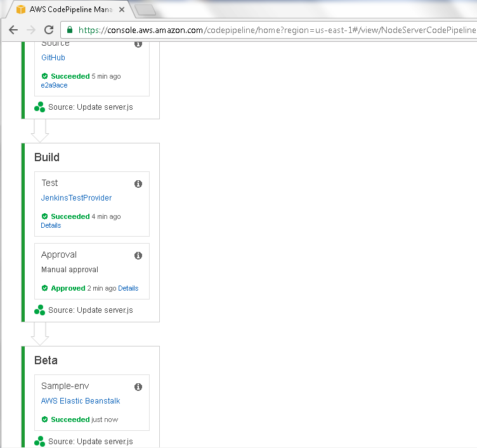Image resolution: width=477 pixels, height=448 pixels.
Task: Click the transition arrow from Source to Build
Action: pos(40,131)
